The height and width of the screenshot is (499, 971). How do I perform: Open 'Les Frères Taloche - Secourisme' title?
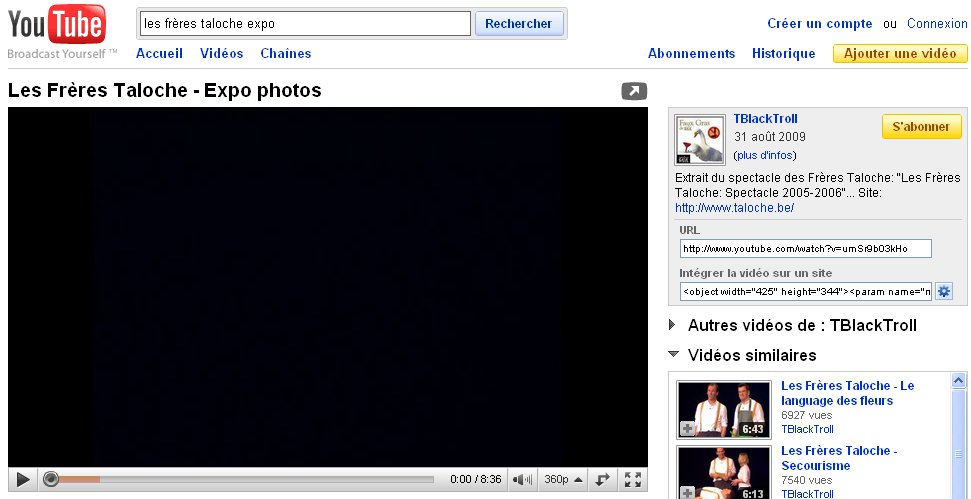839,458
